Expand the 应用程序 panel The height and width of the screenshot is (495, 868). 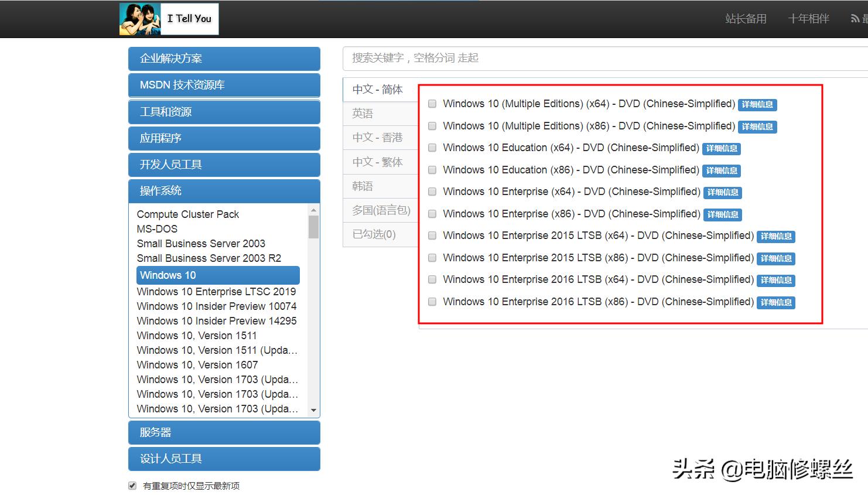224,138
